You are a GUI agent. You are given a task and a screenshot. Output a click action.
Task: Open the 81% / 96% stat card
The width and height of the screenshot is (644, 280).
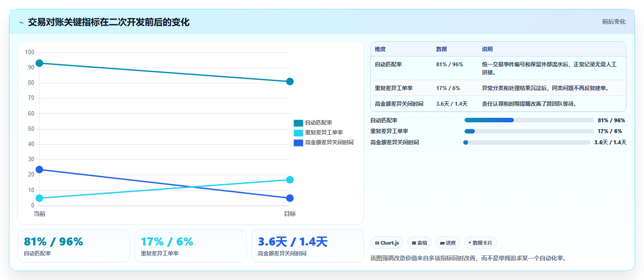74,246
